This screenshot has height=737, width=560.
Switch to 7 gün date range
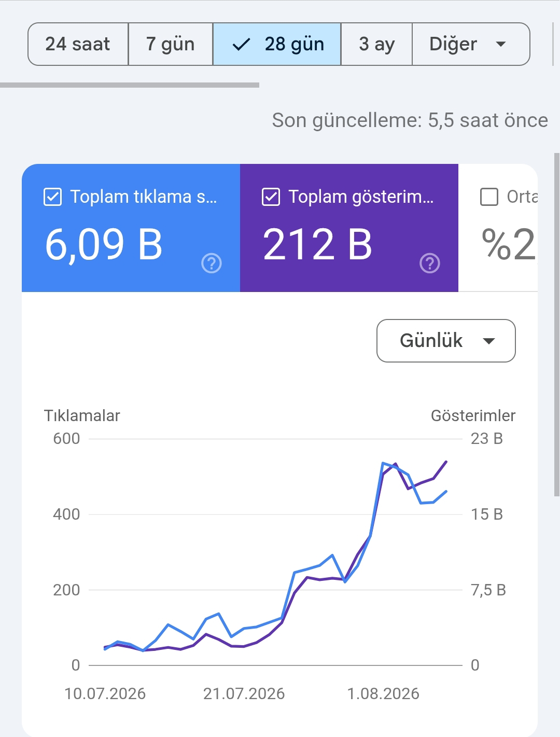click(171, 44)
